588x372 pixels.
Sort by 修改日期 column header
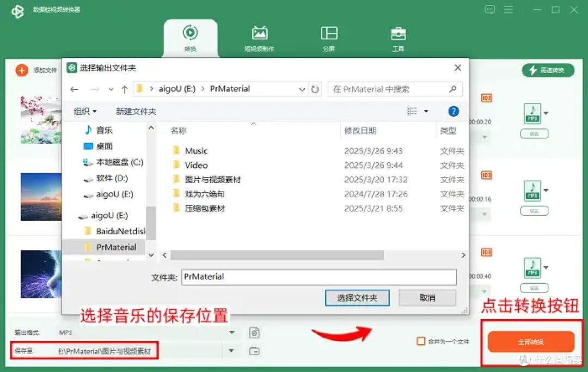[360, 131]
